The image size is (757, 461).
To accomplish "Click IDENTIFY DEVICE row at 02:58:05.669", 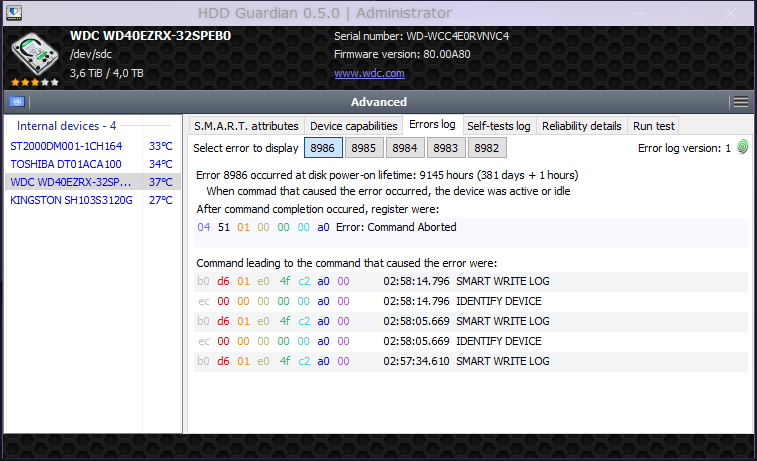I will click(471, 341).
